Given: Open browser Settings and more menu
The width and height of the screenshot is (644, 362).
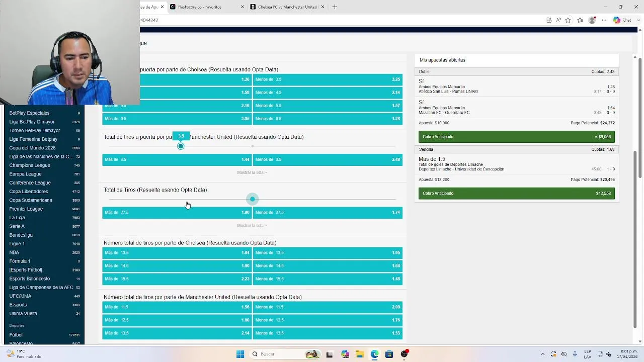Looking at the screenshot, I should click(x=604, y=20).
